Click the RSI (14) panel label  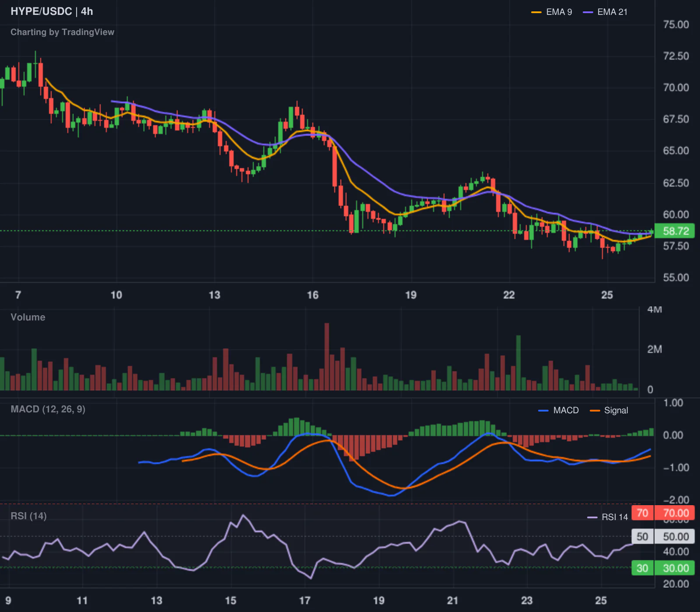click(28, 516)
